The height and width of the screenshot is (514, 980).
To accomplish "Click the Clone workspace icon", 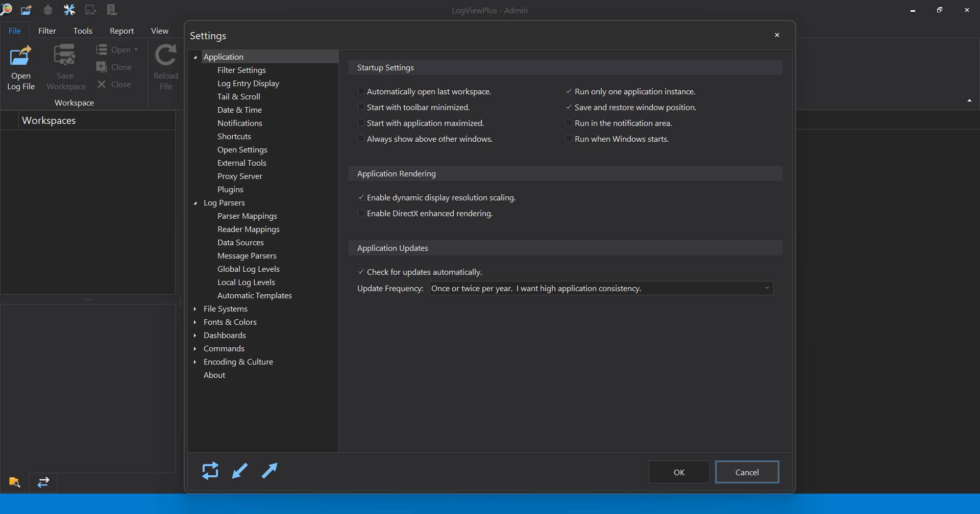I will [101, 67].
